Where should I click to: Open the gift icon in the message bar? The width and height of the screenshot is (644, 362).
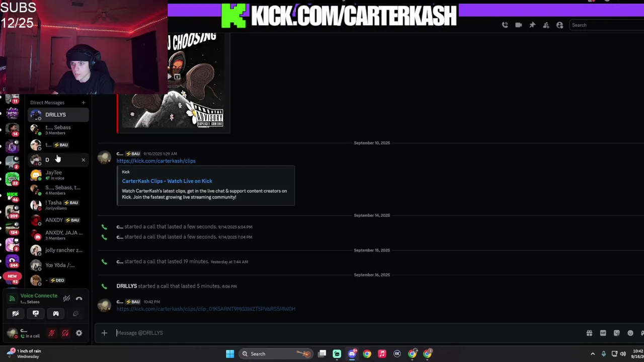pyautogui.click(x=589, y=333)
